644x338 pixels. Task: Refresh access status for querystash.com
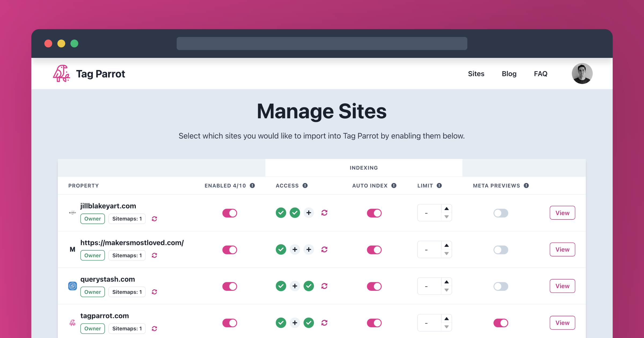tap(324, 286)
